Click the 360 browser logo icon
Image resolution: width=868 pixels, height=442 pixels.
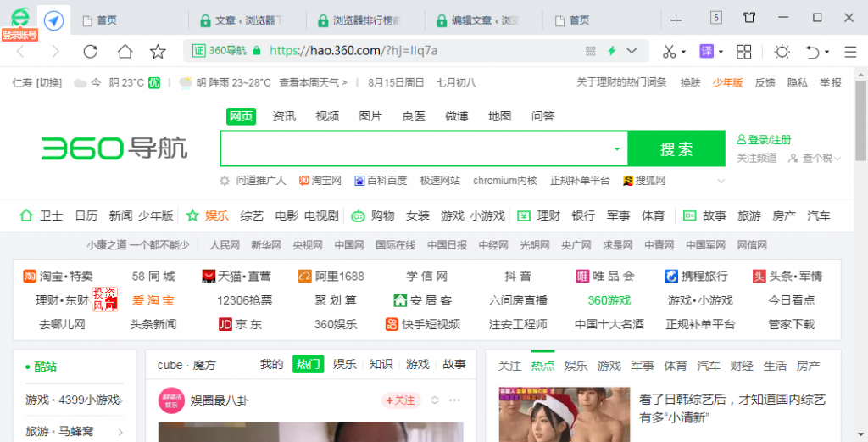20,18
